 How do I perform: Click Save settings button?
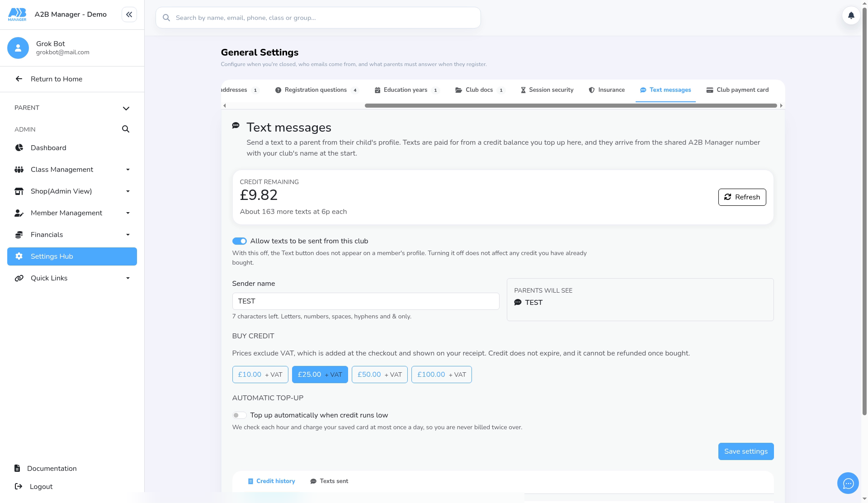pos(746,451)
